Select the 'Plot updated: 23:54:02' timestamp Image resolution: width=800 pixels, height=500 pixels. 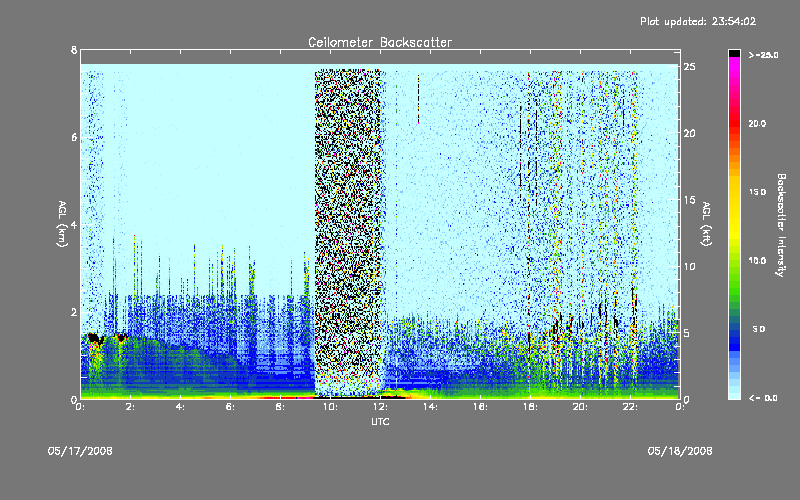[x=698, y=21]
